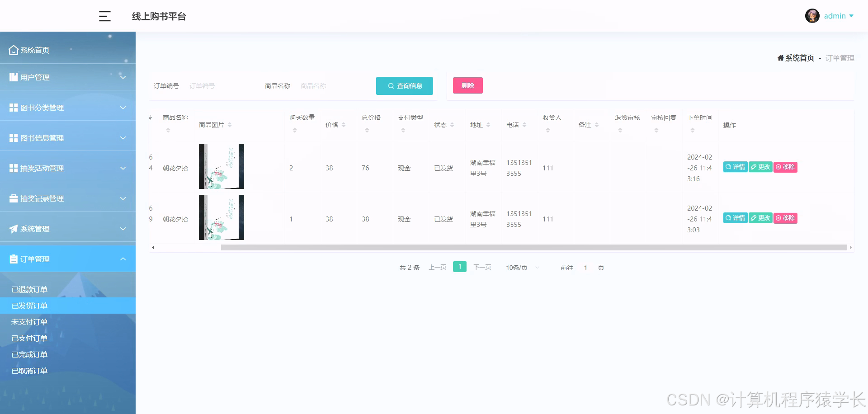This screenshot has width=868, height=414.
Task: Click the 图书信息管理 grid icon
Action: coord(14,138)
